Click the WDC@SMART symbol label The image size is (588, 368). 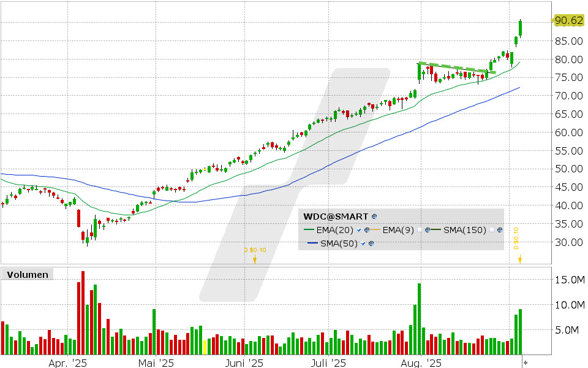(336, 217)
